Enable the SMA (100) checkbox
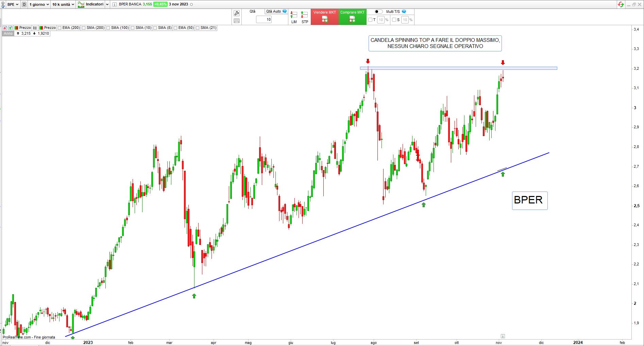644x346 pixels. pyautogui.click(x=108, y=28)
